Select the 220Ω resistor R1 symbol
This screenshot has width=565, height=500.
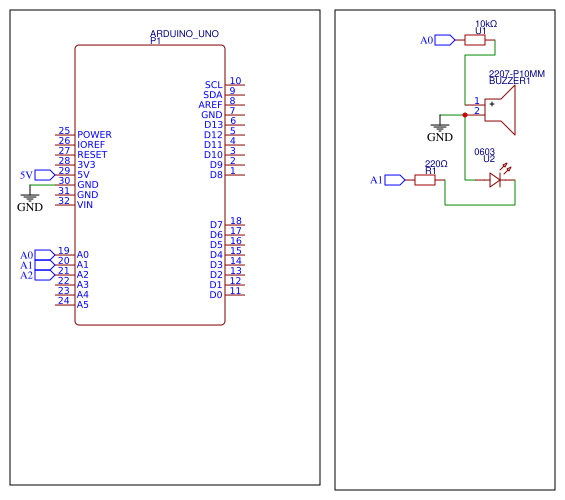[425, 180]
